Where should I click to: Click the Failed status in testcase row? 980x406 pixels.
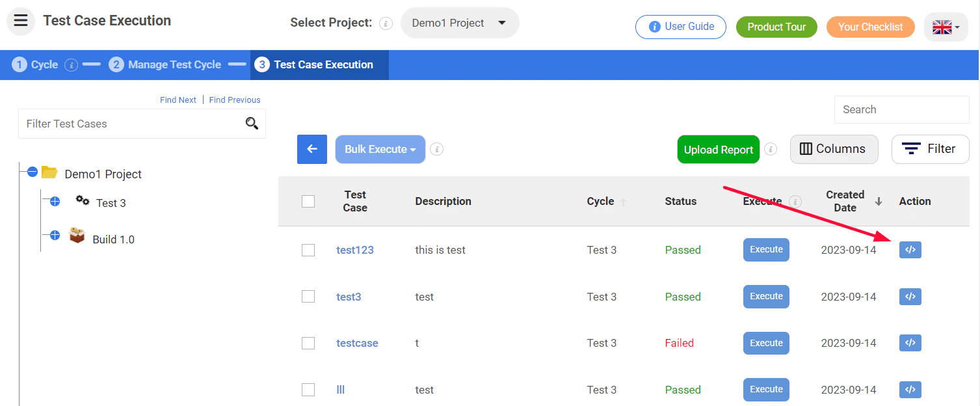[x=680, y=343]
